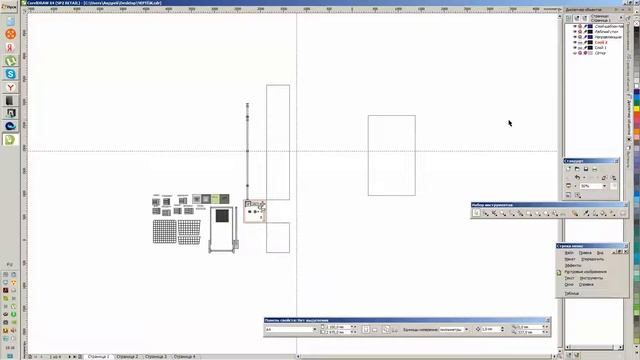
Task: Click Landscape orientation icon in property bar
Action: (375, 329)
